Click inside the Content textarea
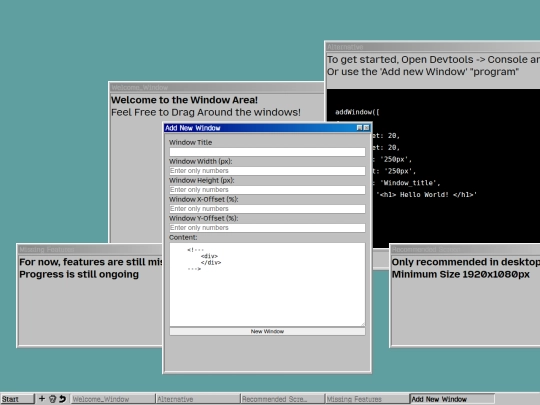The height and width of the screenshot is (405, 540). pos(267,284)
